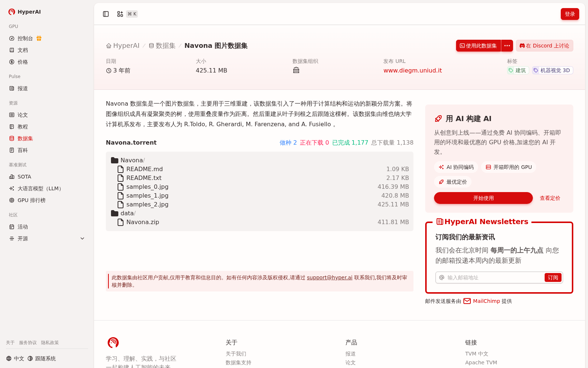This screenshot has height=368, width=588.
Task: Click the Navona/ folder row
Action: click(x=259, y=160)
